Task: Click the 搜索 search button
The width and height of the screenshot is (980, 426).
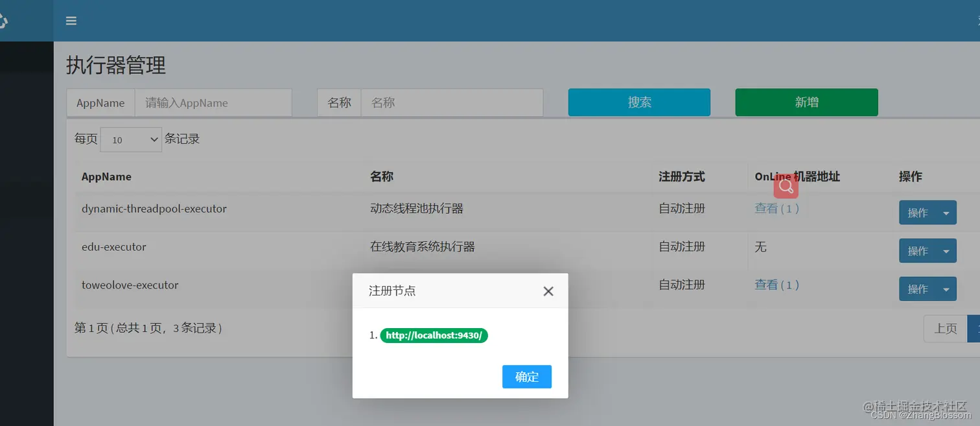Action: tap(638, 102)
